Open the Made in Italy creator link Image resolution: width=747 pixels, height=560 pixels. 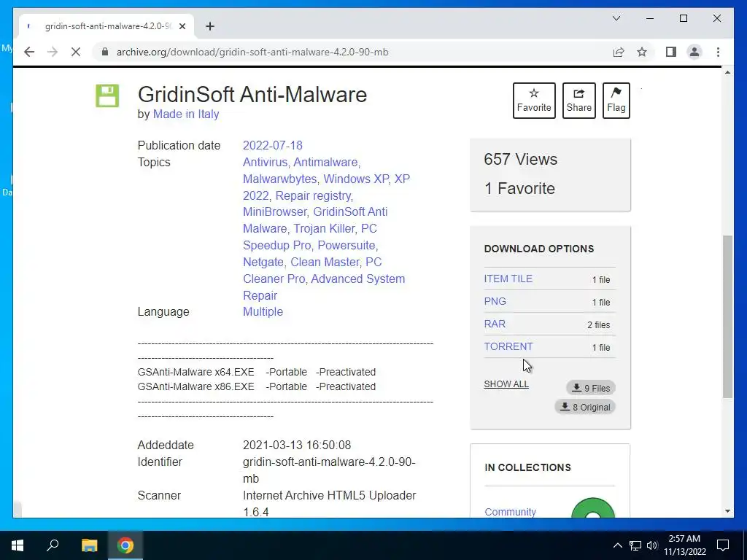186,114
